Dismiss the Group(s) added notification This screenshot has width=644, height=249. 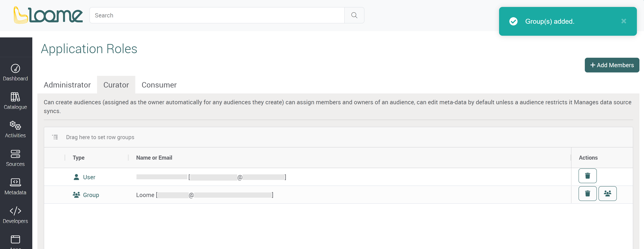(x=624, y=21)
